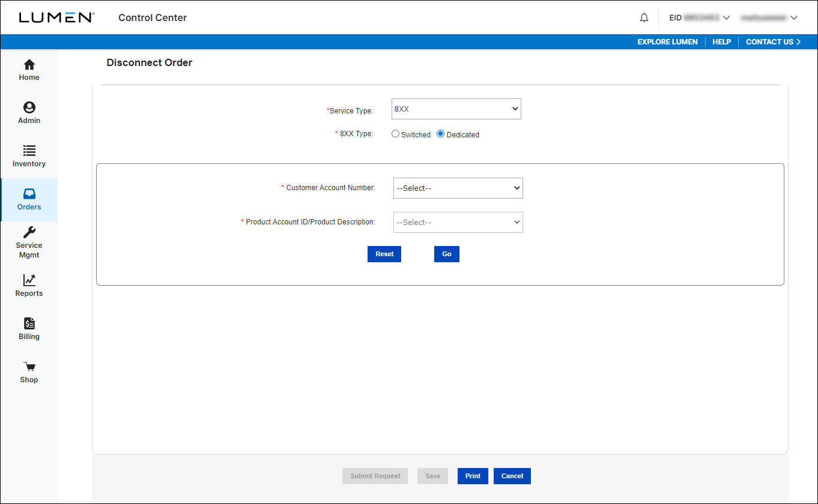Viewport: 818px width, 504px height.
Task: Click the Disconnect Order heading
Action: coord(150,62)
